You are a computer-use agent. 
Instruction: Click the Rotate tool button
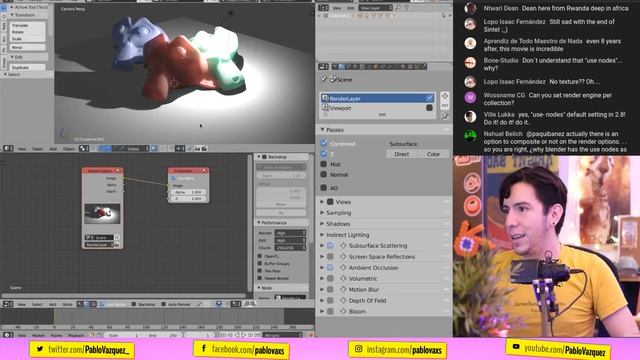[28, 32]
